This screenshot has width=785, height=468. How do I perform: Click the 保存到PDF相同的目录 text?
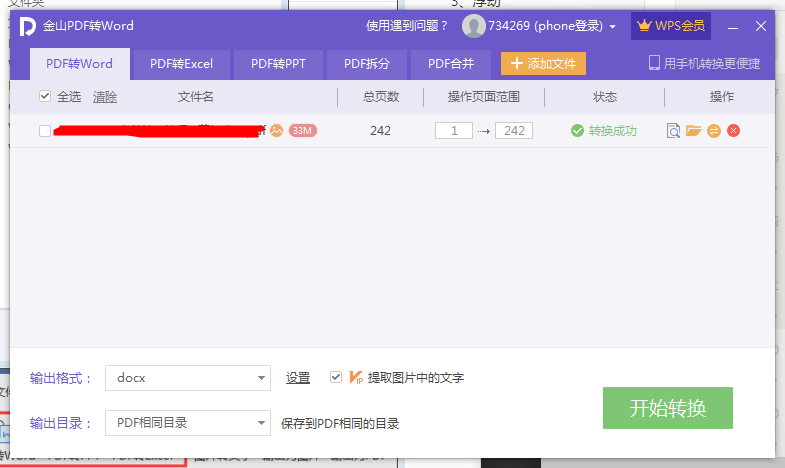[x=340, y=424]
